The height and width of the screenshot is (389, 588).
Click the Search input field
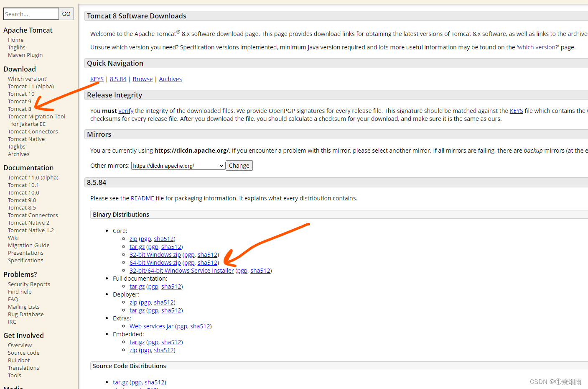(x=31, y=14)
